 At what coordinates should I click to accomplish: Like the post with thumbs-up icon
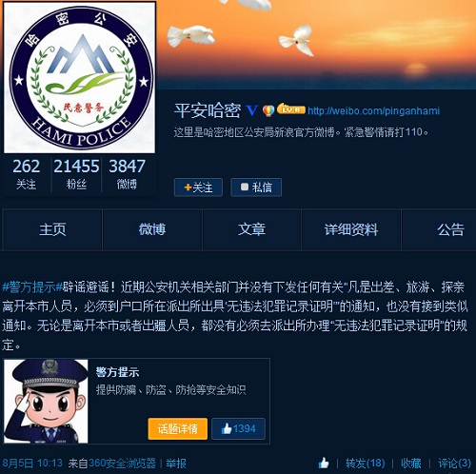coord(324,464)
